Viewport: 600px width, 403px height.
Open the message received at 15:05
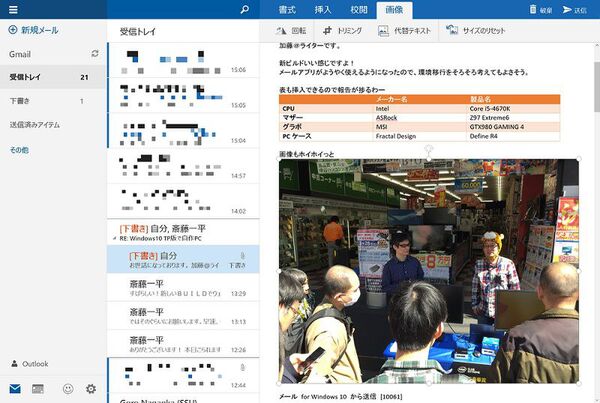(184, 95)
